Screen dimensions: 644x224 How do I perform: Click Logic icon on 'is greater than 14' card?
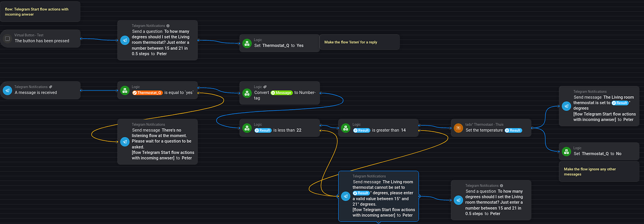pyautogui.click(x=345, y=128)
